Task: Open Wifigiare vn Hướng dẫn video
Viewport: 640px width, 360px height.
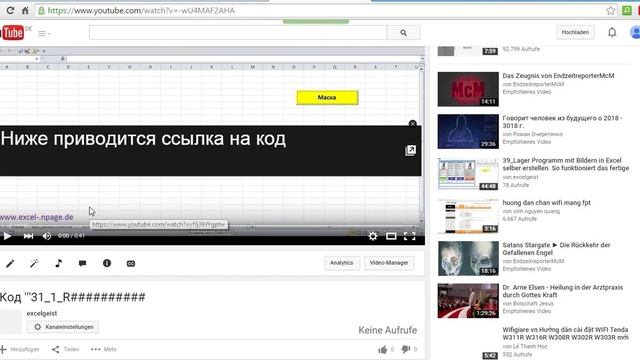Action: (x=565, y=333)
